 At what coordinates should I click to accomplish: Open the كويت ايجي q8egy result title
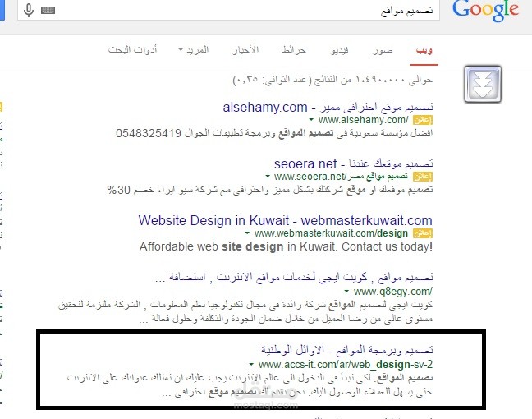[294, 278]
